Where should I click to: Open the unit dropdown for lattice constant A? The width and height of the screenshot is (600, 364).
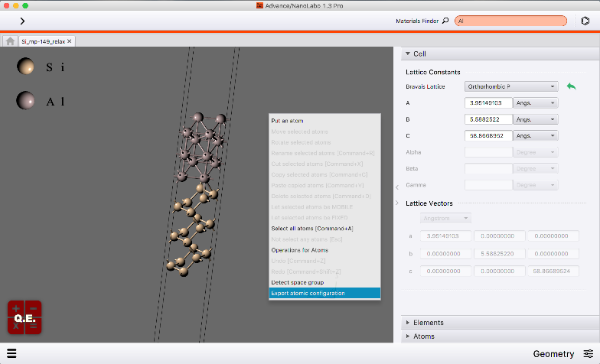(x=536, y=102)
